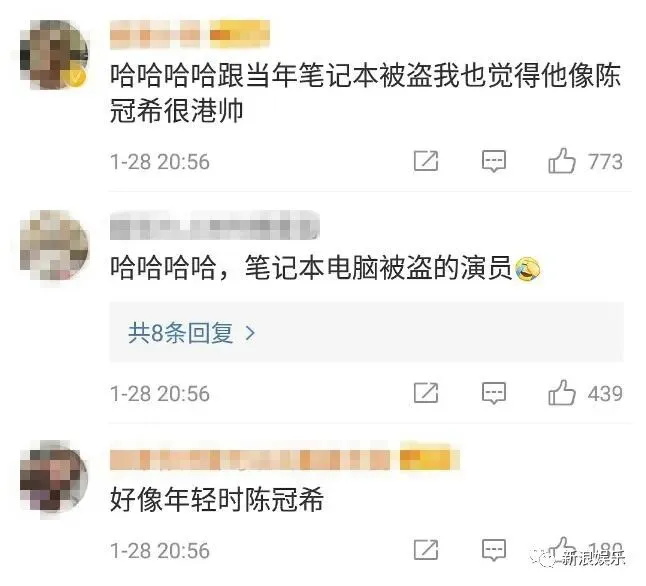Tap comment icon on 好像年轻时陈冠希 comment
The height and width of the screenshot is (586, 646).
494,550
